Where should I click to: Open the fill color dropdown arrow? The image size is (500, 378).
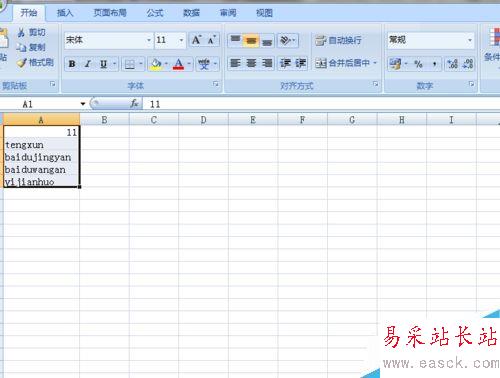click(x=166, y=64)
